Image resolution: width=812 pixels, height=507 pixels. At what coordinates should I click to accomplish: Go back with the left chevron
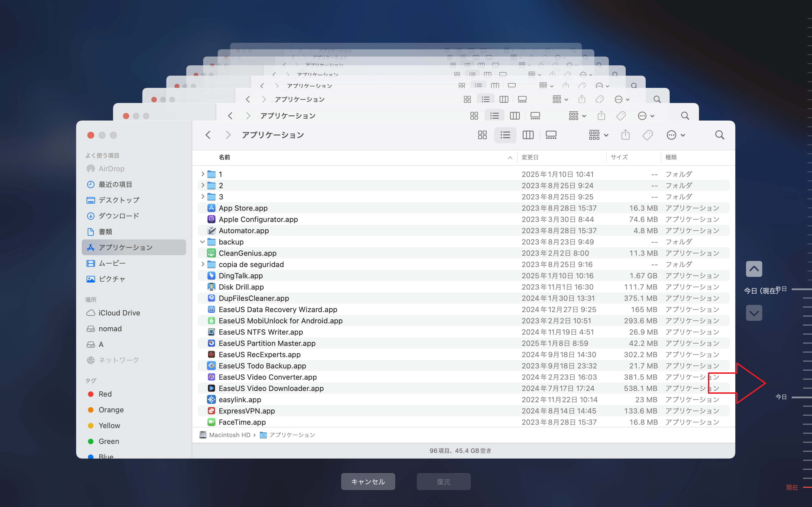[208, 135]
